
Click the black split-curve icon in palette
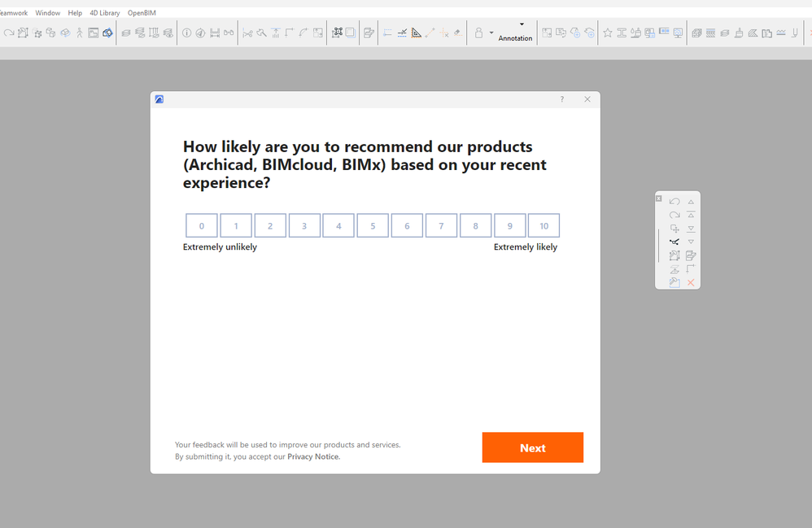[x=674, y=242]
